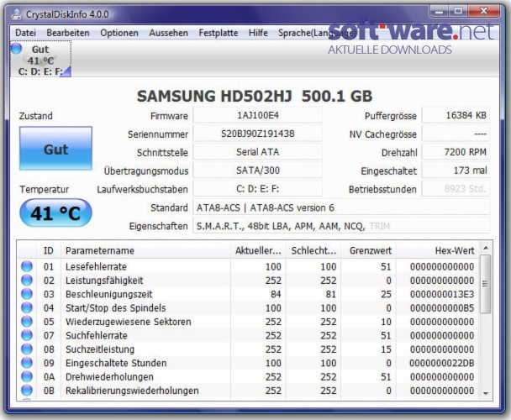Click the status orb for Rekalibrierungswiederholungen

click(27, 390)
